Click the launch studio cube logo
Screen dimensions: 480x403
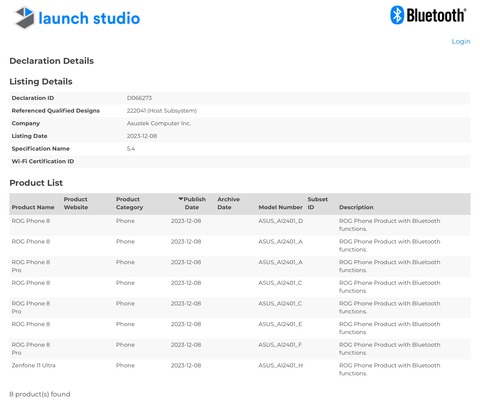point(25,18)
